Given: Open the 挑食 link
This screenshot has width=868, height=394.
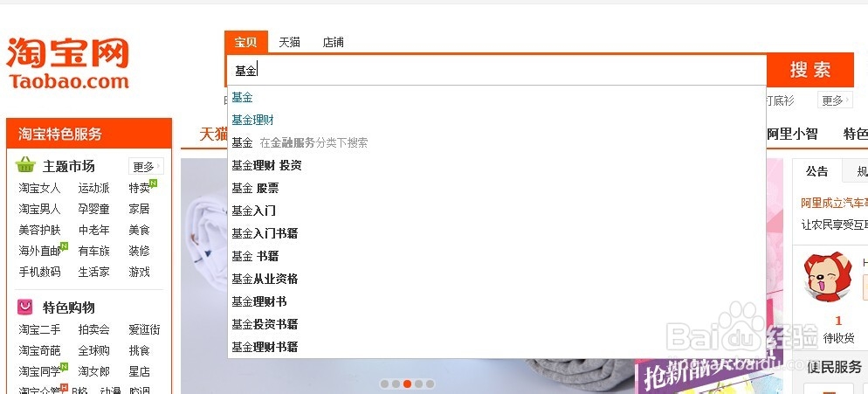Looking at the screenshot, I should click(140, 351).
